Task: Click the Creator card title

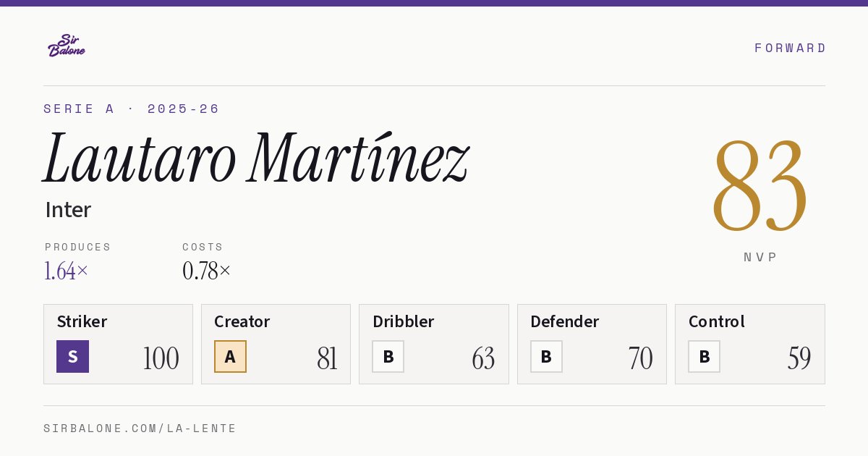Action: tap(242, 321)
